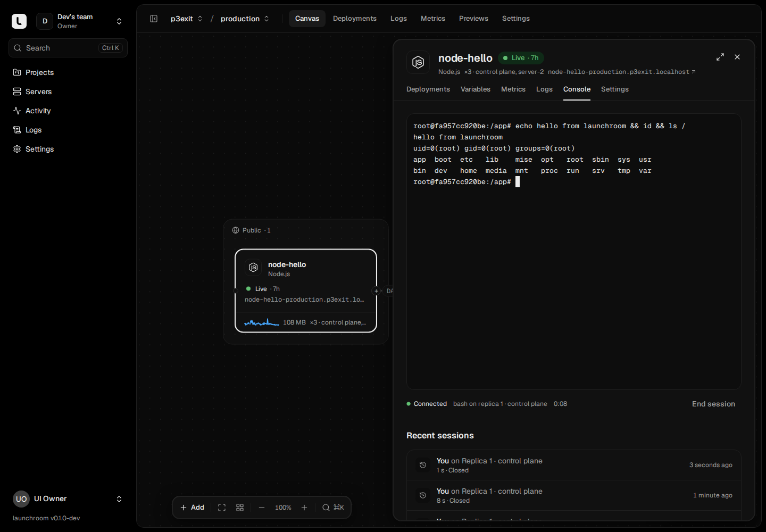Click the Public group globe icon

(236, 230)
